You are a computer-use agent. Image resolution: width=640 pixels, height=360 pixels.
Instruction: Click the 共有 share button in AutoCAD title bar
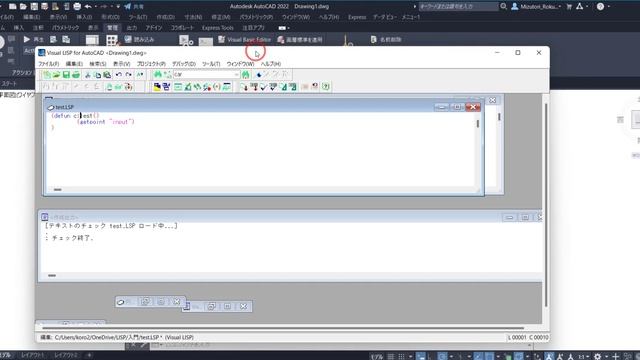[134, 7]
